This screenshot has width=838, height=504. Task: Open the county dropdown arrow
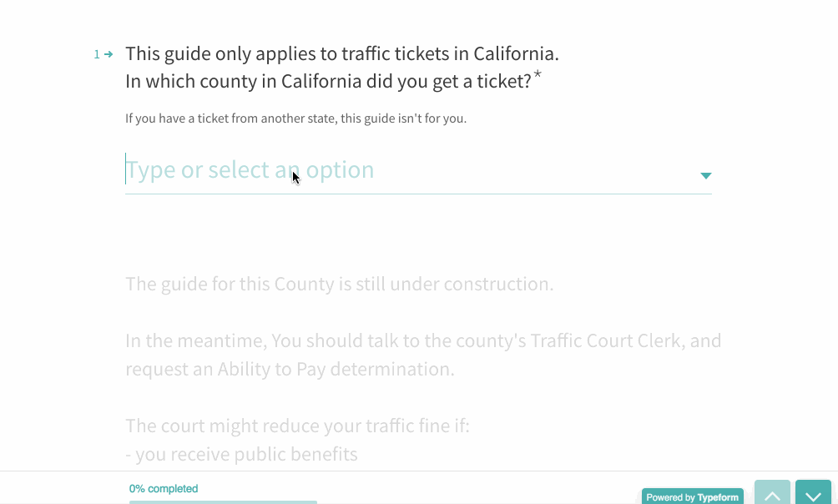(705, 175)
